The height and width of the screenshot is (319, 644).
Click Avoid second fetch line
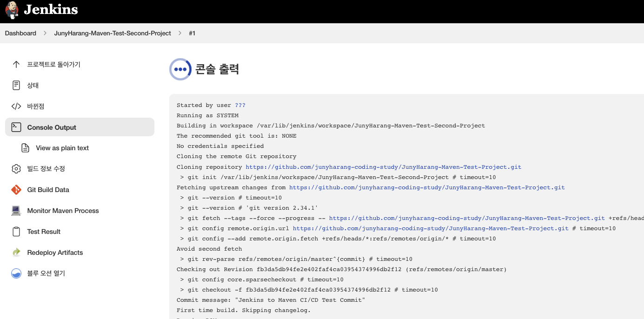pos(209,249)
